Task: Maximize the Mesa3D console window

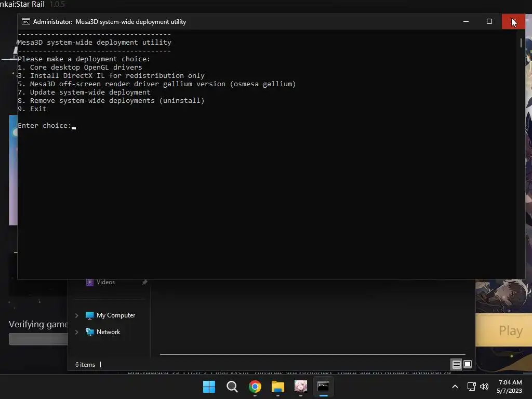Action: [489, 22]
